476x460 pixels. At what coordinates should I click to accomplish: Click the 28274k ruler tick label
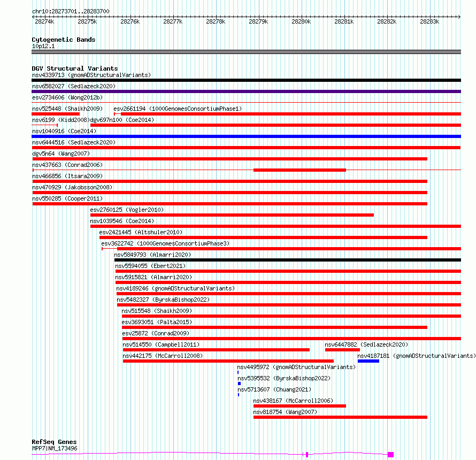tap(44, 21)
